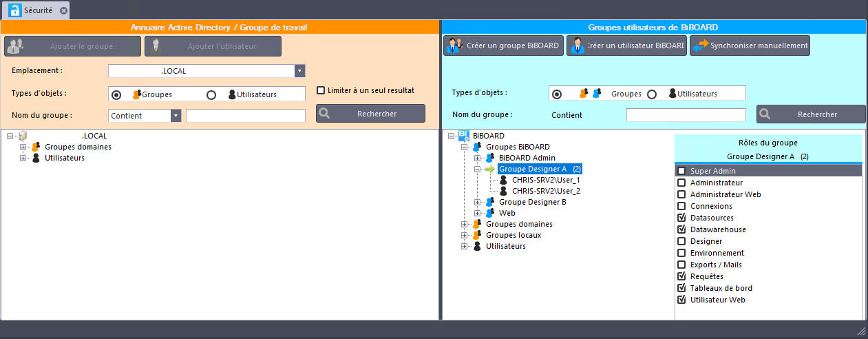The height and width of the screenshot is (339, 868).
Task: Click the Web group icon
Action: pos(490,213)
